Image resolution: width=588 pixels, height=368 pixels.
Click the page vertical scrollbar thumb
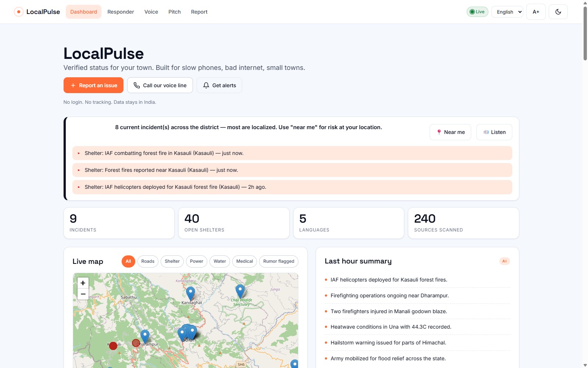point(585,33)
